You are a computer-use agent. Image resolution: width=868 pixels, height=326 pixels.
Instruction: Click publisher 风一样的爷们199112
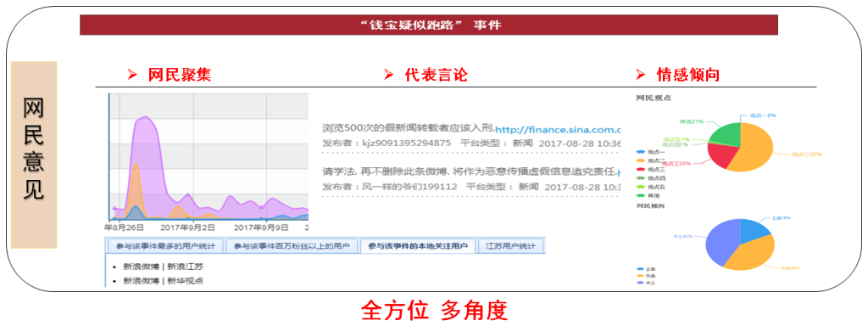409,187
